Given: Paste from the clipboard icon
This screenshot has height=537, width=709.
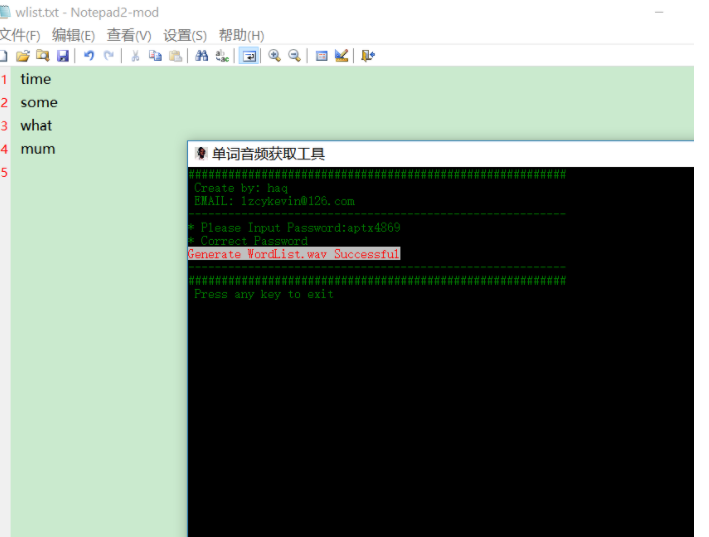Looking at the screenshot, I should [175, 56].
